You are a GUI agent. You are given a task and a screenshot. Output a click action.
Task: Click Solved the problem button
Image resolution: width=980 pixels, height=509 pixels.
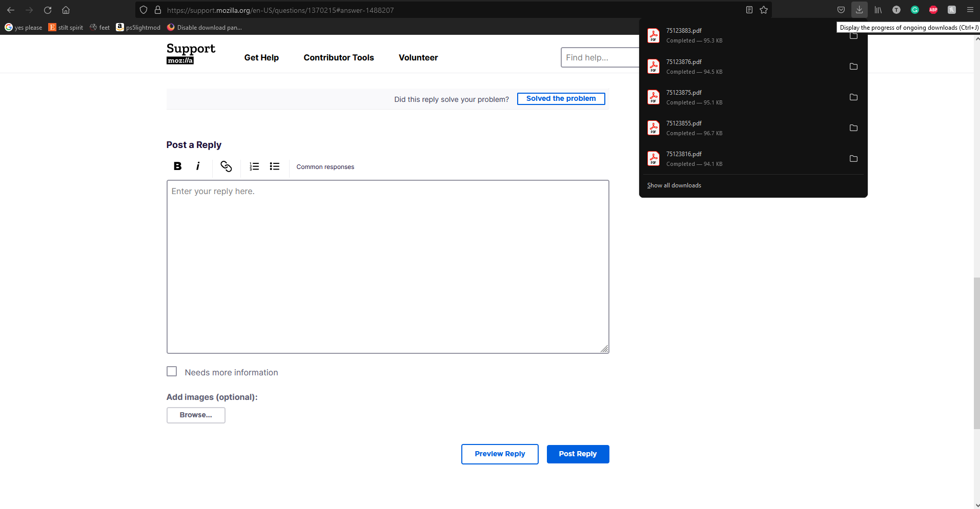point(561,99)
